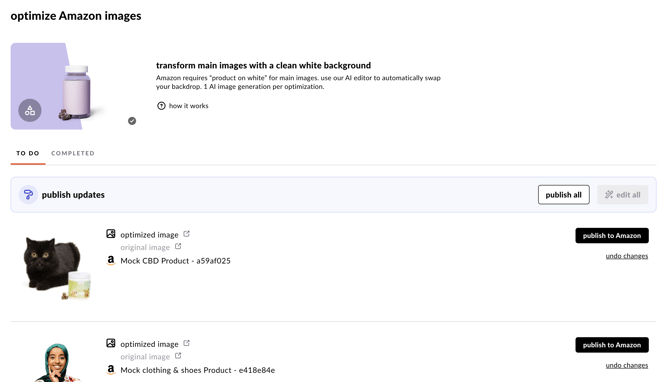Click the shapes icon on purple banner
The image size is (670, 382).
[30, 110]
